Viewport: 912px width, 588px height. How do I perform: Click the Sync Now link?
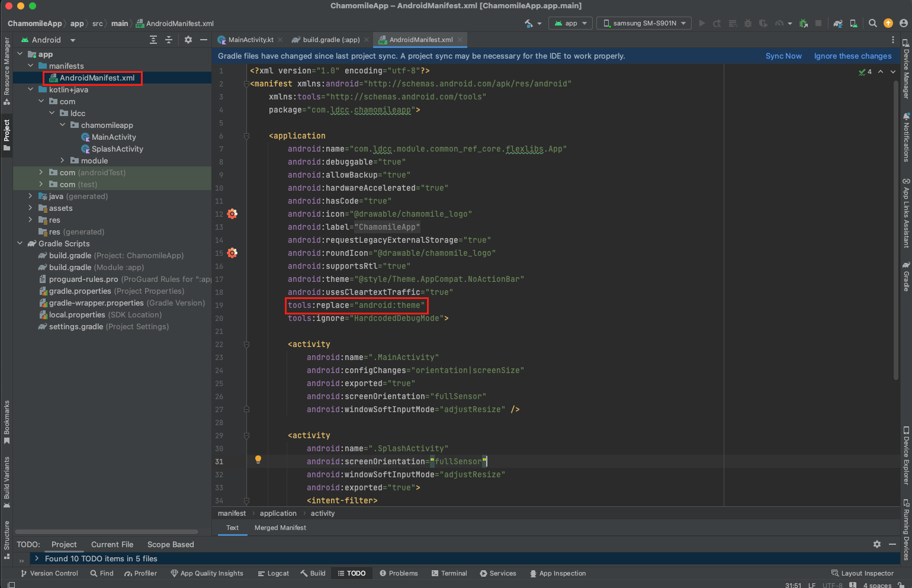tap(783, 56)
